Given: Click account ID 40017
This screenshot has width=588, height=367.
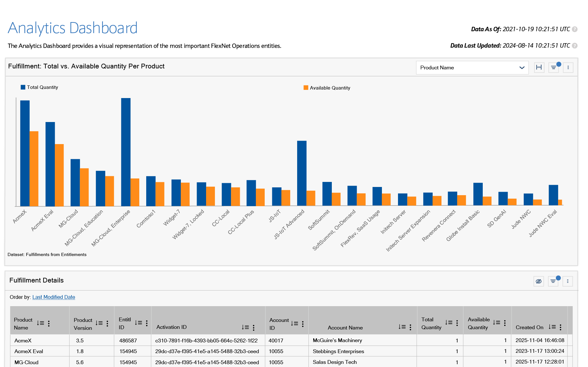Looking at the screenshot, I should [276, 341].
